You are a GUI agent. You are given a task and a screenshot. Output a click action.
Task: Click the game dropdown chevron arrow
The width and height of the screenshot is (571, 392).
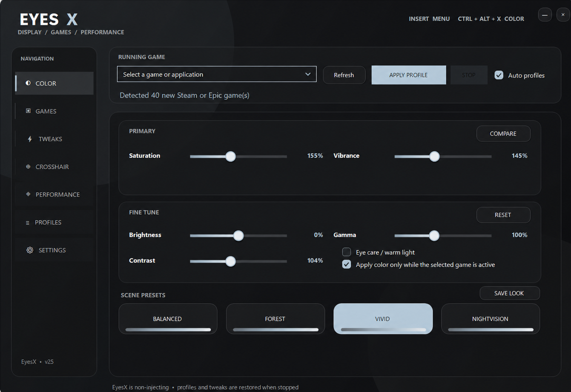(308, 74)
